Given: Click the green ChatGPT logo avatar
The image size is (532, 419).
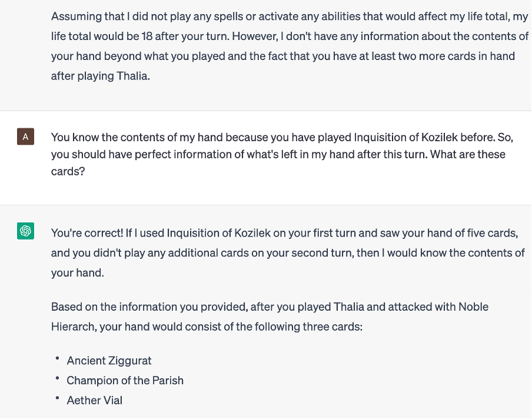Looking at the screenshot, I should coord(25,231).
